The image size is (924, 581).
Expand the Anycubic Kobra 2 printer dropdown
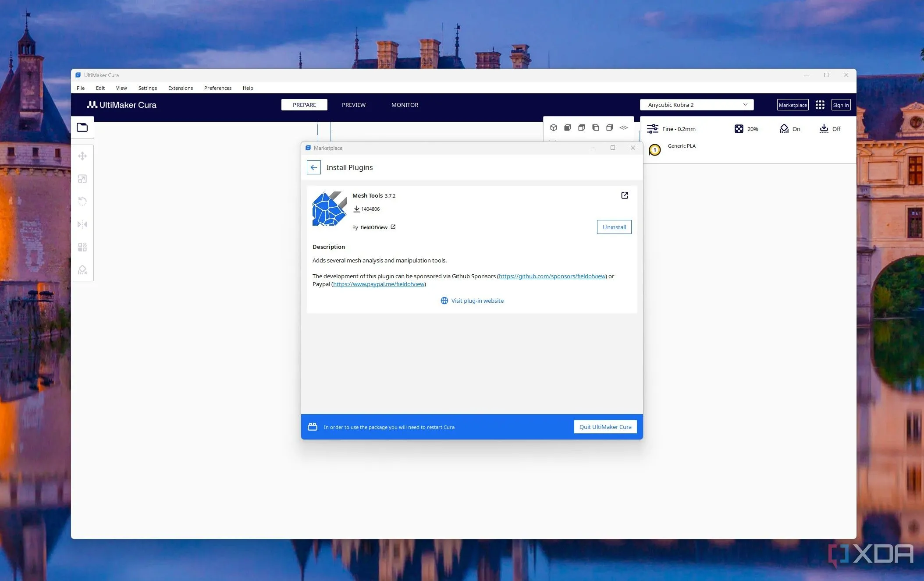[697, 105]
